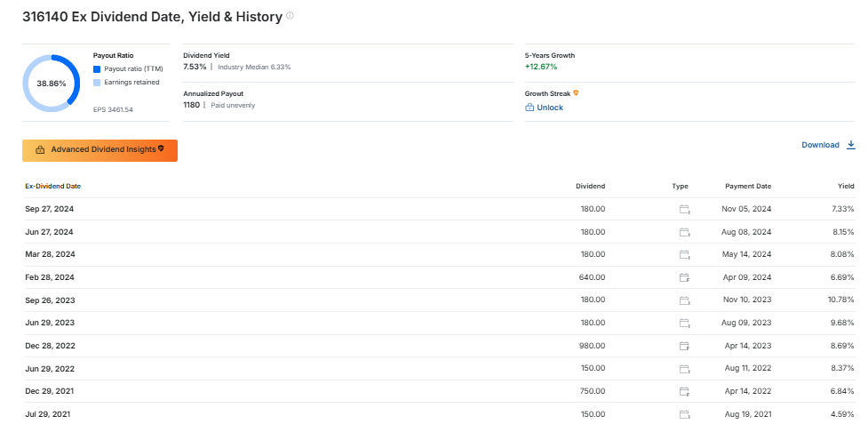Click the Jun 29, 2023 ex-dividend date

(49, 323)
